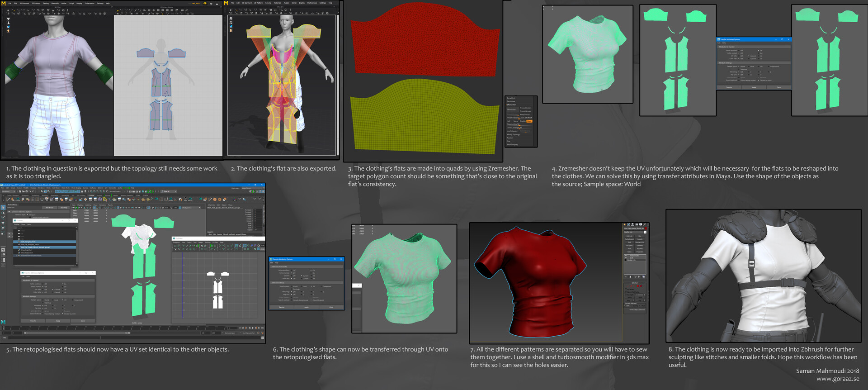The height and width of the screenshot is (390, 868).
Task: Click garment display icon in first Marvelous Designer viewport
Action: pos(8,19)
